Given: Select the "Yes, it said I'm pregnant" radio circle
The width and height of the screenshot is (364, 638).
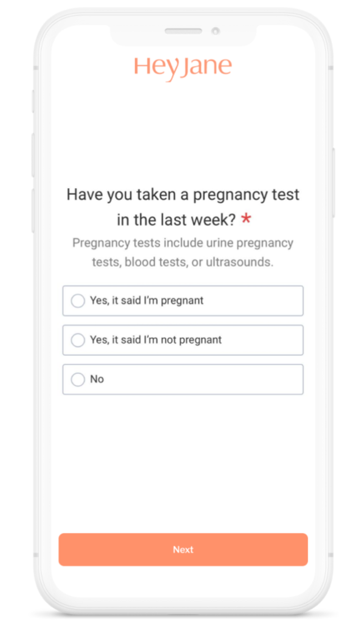Looking at the screenshot, I should click(x=78, y=301).
